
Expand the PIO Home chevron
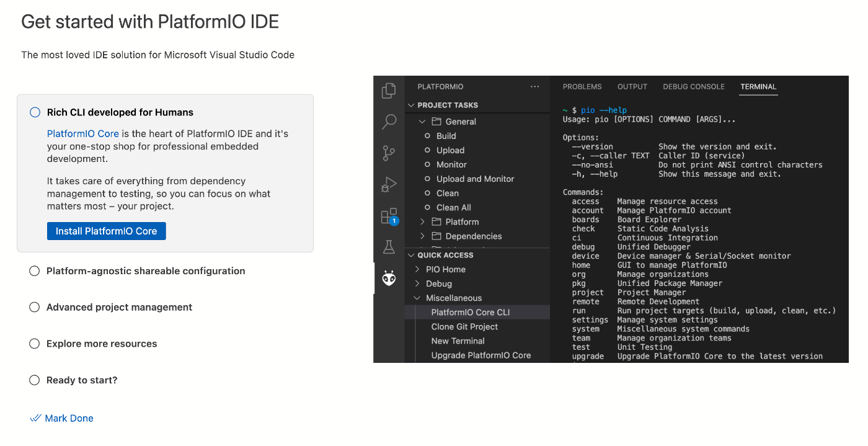click(417, 269)
